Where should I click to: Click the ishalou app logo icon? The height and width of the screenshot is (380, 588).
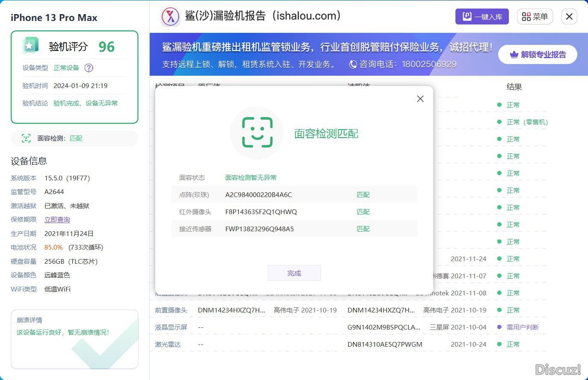[x=170, y=17]
